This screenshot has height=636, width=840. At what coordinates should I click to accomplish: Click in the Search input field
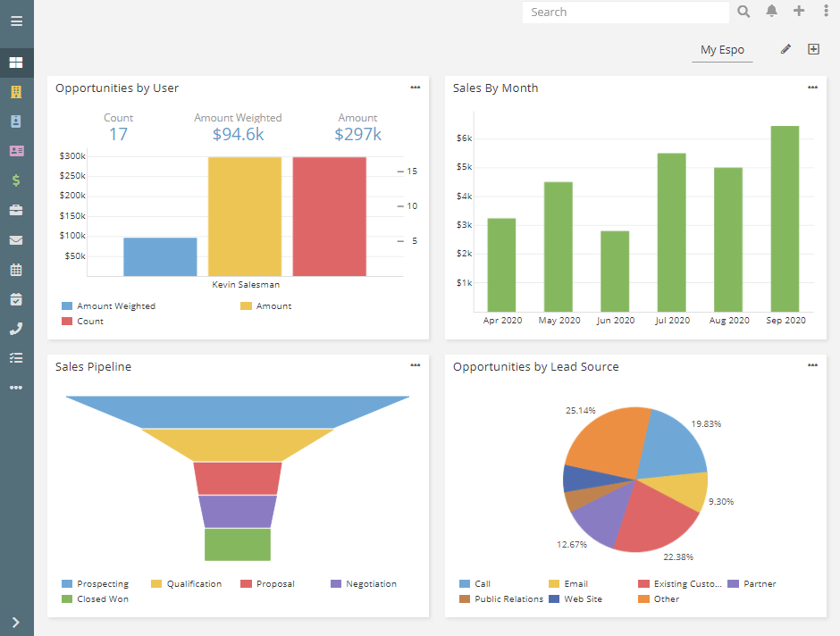pos(626,12)
